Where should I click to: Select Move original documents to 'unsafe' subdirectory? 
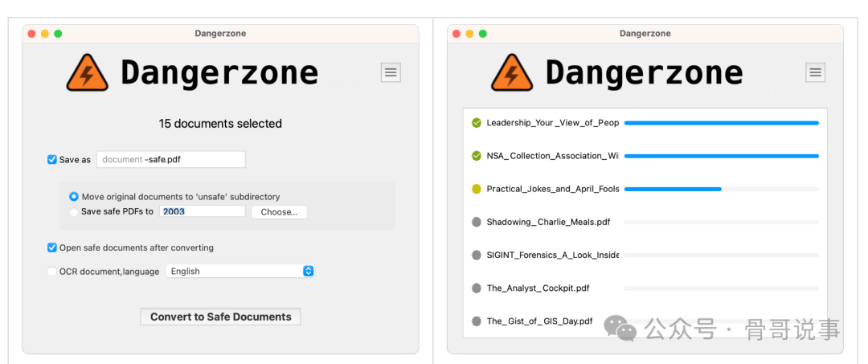pos(74,196)
